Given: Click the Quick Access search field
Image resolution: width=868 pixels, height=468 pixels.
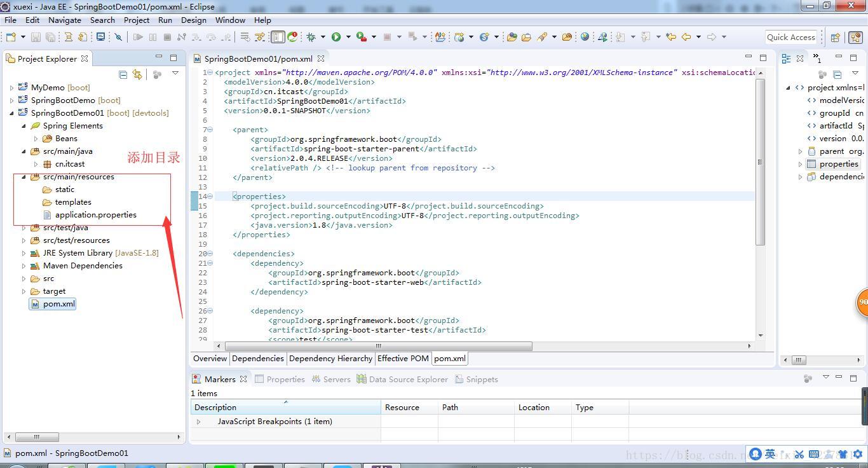Looking at the screenshot, I should 790,37.
